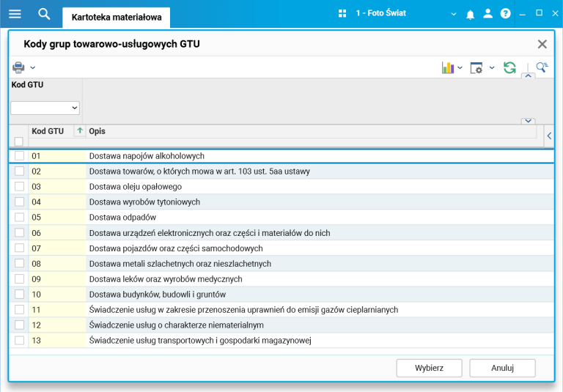Open the notifications bell

point(470,15)
